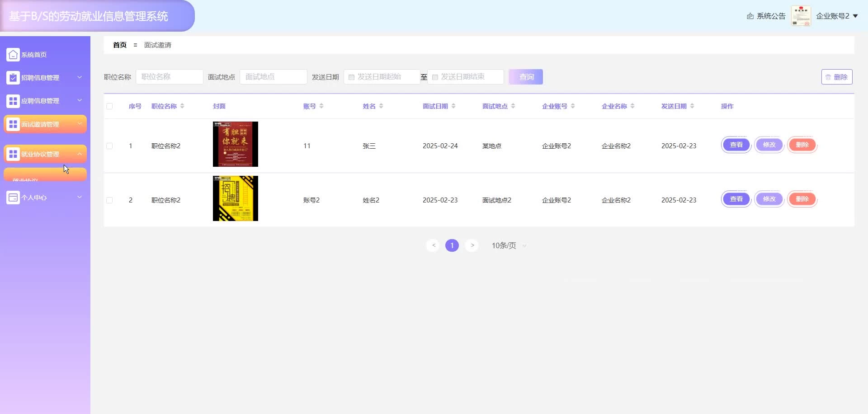Image resolution: width=868 pixels, height=414 pixels.
Task: Click the system announcement icon in header
Action: pos(750,16)
